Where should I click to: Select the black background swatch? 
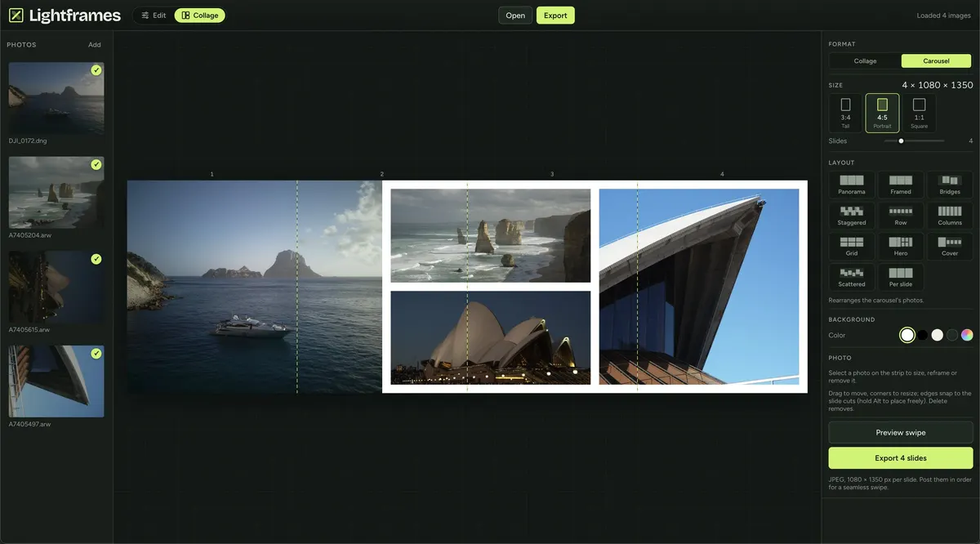[923, 335]
